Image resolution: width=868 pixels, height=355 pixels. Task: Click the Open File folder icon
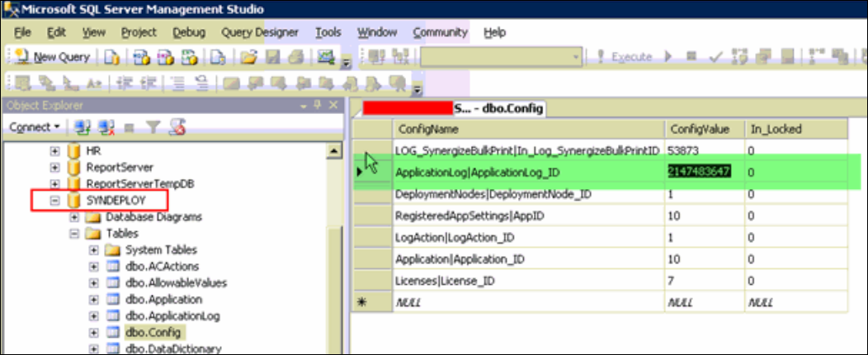[248, 57]
